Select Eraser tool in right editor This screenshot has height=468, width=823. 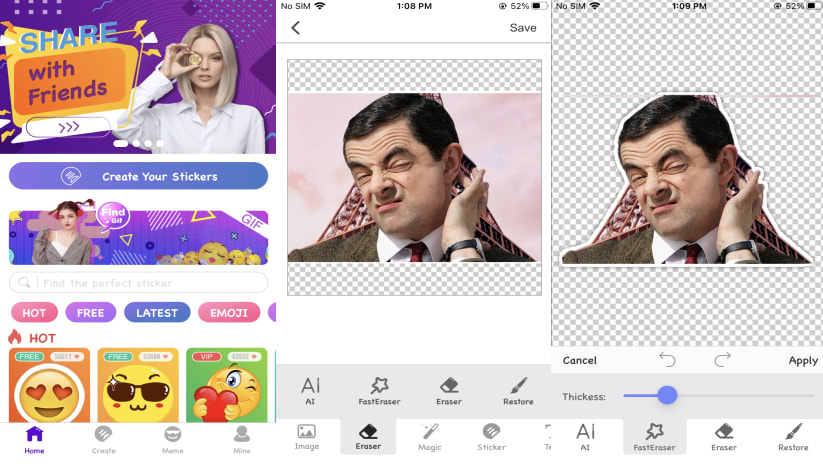[x=724, y=437]
